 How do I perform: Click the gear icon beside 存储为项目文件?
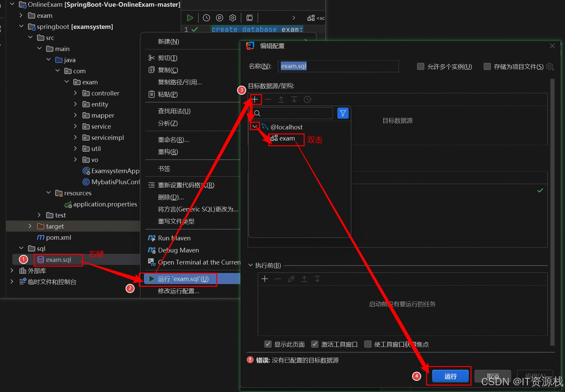[550, 66]
